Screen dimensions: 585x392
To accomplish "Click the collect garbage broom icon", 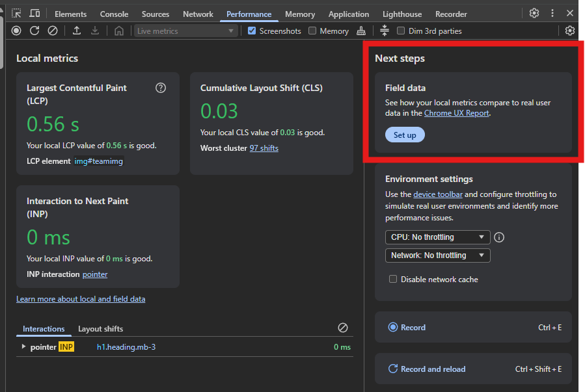I will point(362,31).
